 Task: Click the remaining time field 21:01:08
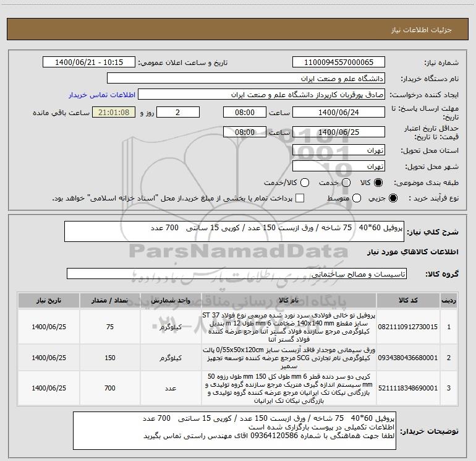[114, 112]
